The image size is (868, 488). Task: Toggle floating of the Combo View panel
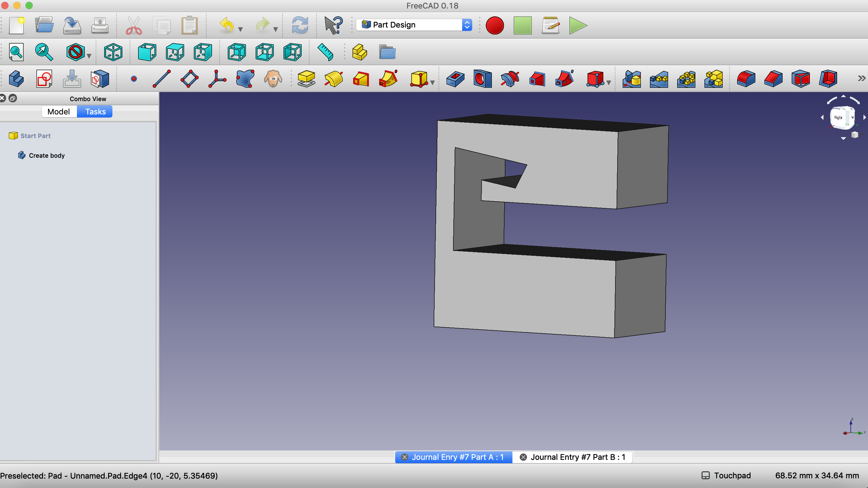tap(13, 98)
